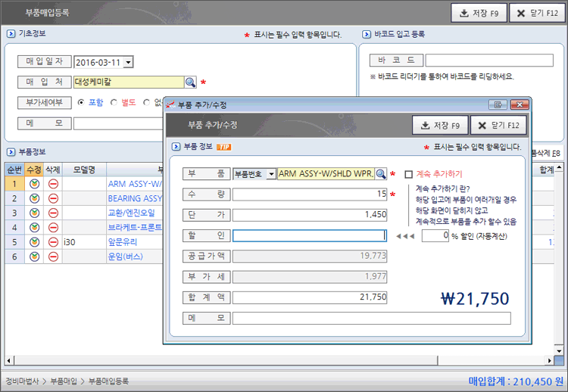Click the edit icon in row 1
The height and width of the screenshot is (392, 568).
34,184
